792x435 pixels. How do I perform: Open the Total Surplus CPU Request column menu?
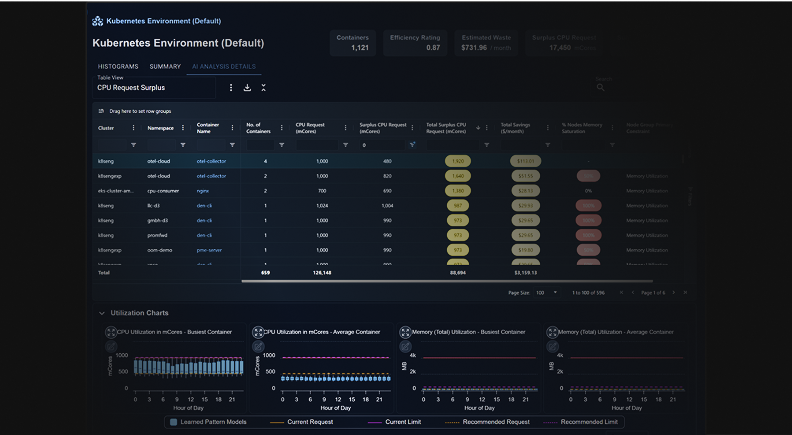pos(486,128)
